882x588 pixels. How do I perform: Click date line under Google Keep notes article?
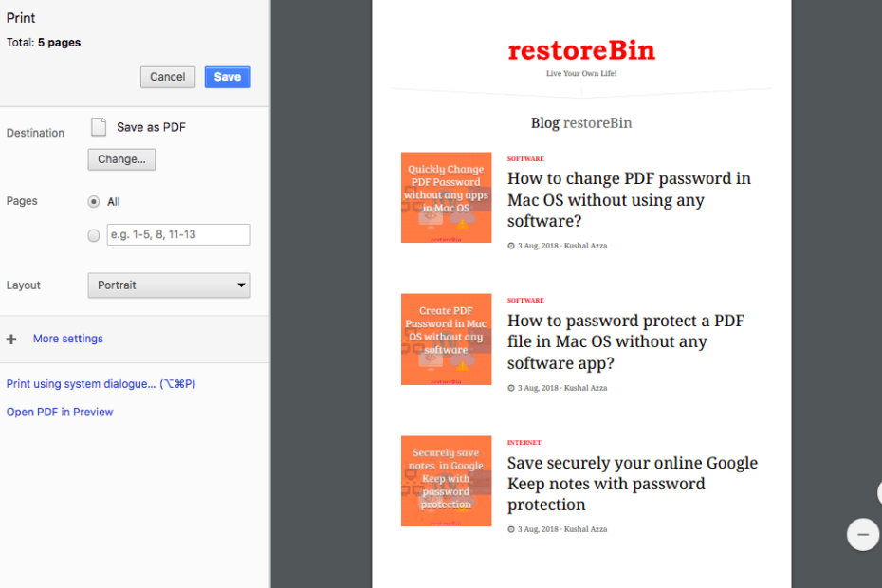tap(557, 529)
